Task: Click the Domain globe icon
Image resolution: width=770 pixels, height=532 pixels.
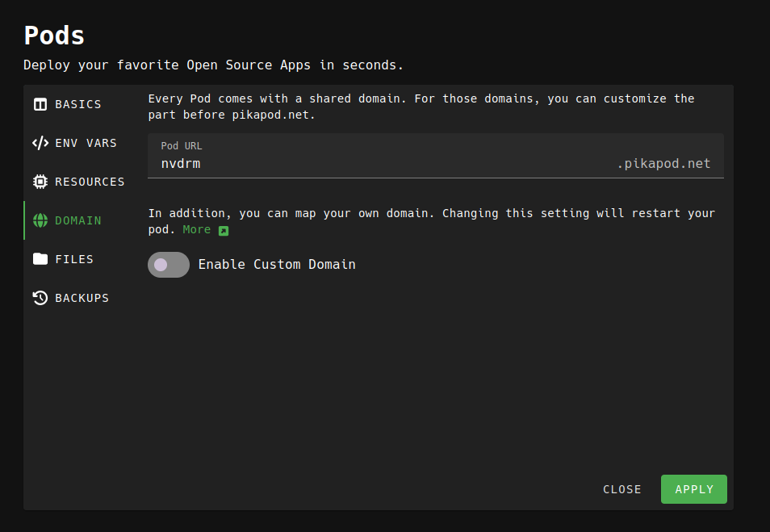Action: [x=40, y=220]
